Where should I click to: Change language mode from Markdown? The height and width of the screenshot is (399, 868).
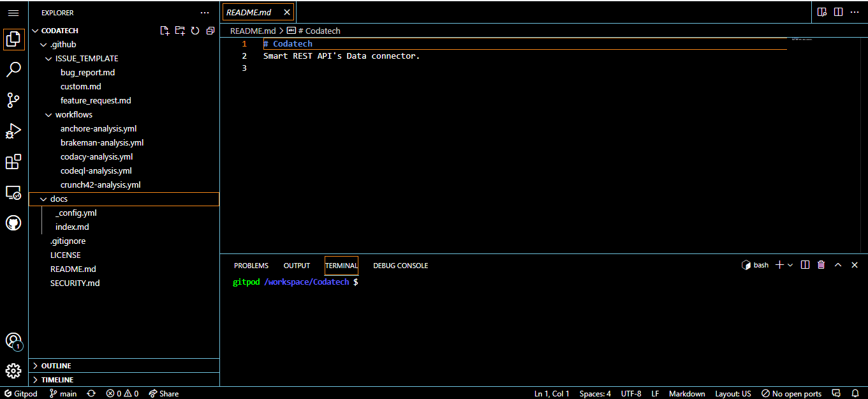[687, 393]
